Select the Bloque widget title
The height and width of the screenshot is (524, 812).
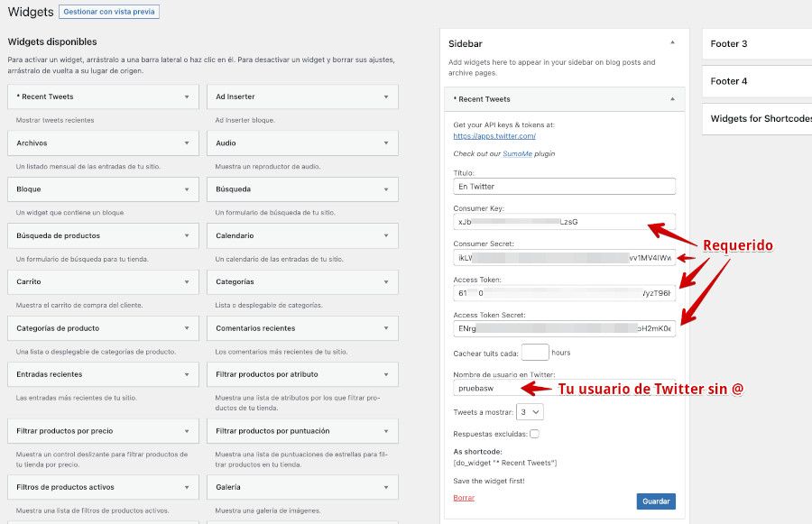point(29,189)
